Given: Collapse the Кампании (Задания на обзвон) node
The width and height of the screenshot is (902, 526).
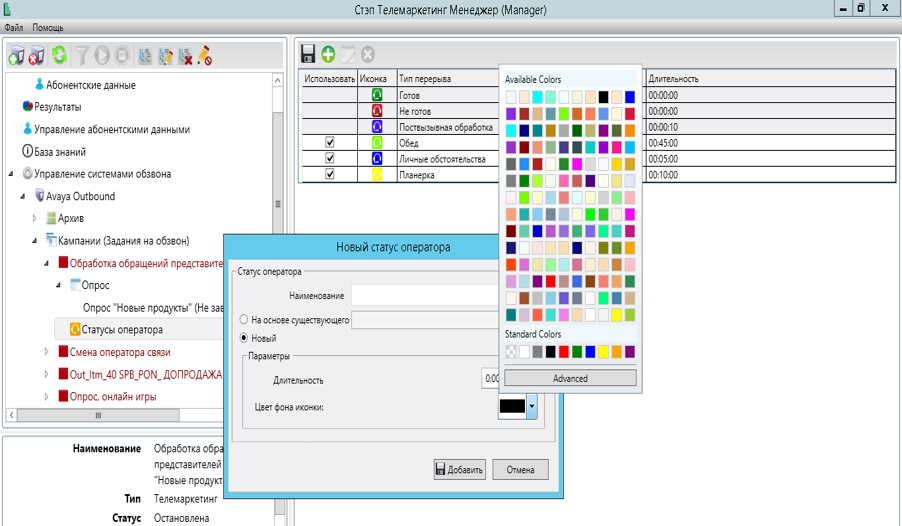Looking at the screenshot, I should point(35,241).
